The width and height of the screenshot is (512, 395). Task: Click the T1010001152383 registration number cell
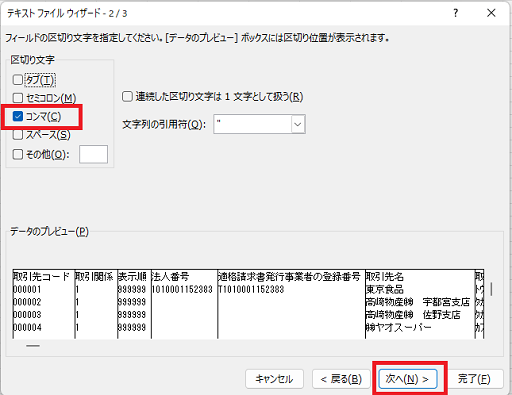click(251, 289)
